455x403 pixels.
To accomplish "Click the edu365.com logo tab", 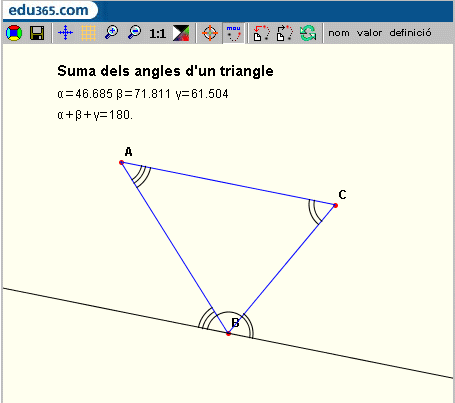I will click(x=49, y=10).
